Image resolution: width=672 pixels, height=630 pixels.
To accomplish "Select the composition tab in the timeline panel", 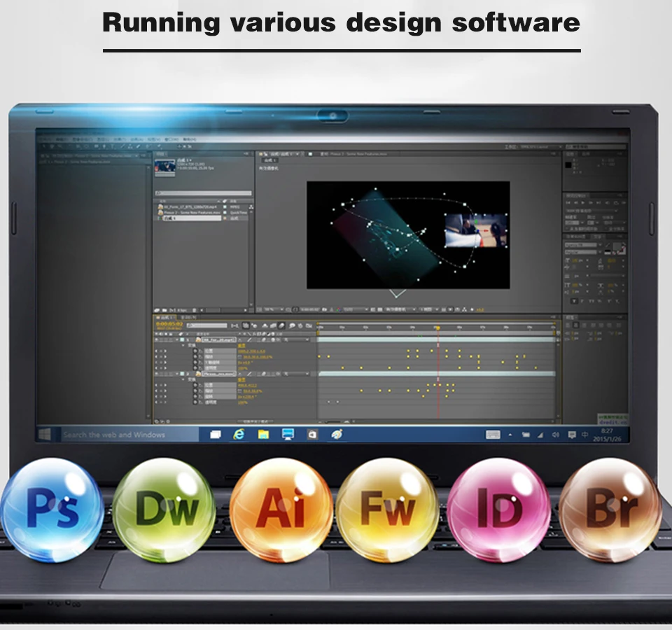I will [165, 318].
